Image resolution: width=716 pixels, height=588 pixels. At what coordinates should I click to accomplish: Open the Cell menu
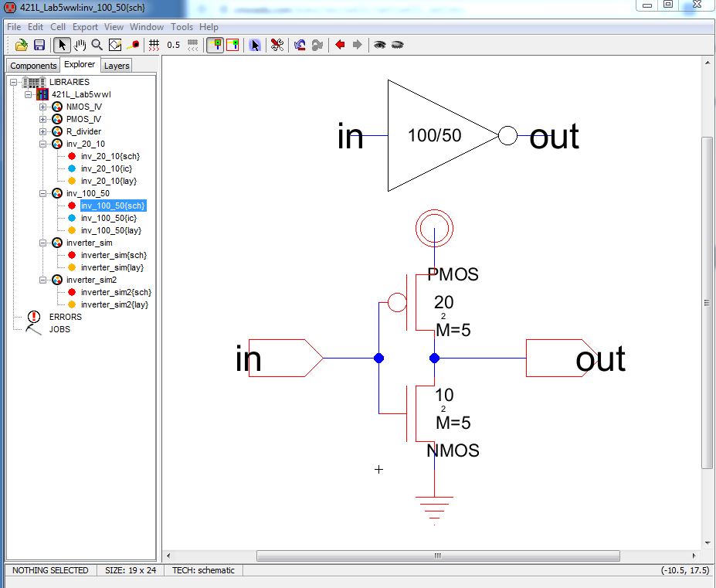[x=58, y=26]
